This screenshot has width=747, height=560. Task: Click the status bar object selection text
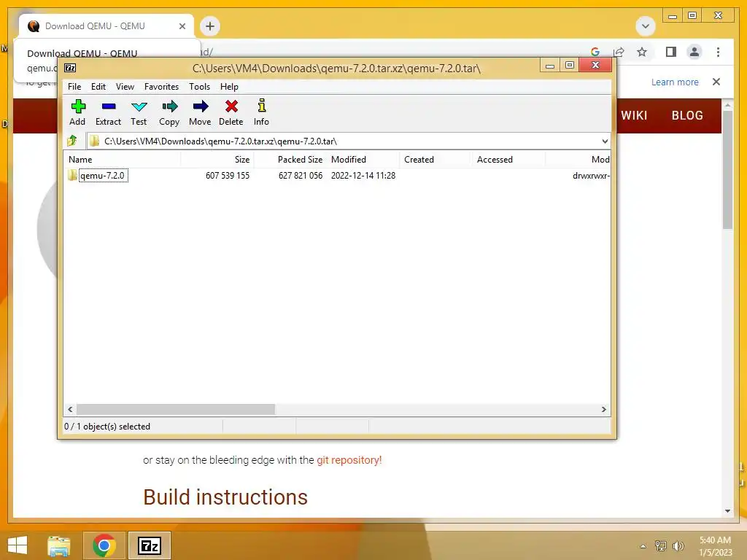click(x=107, y=427)
